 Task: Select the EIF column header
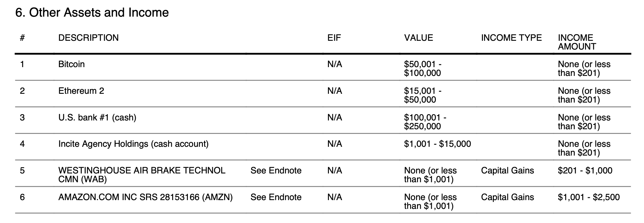tap(334, 38)
